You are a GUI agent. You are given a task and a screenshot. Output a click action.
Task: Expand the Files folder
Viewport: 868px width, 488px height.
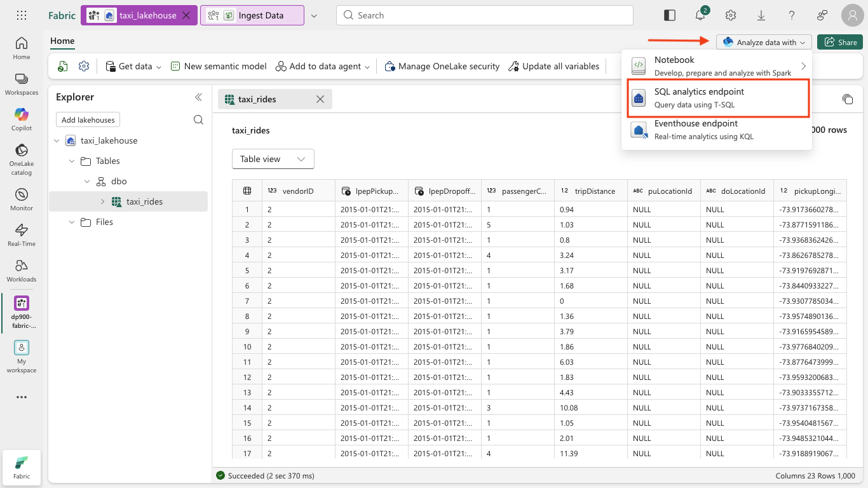(71, 222)
